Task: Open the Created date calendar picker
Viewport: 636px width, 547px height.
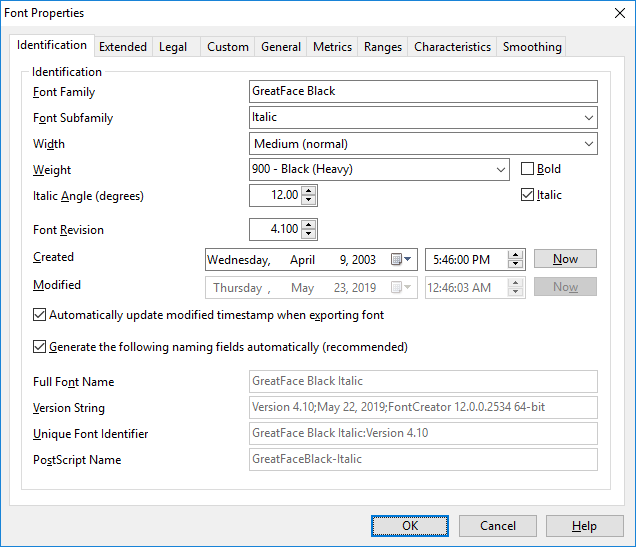Action: [403, 260]
